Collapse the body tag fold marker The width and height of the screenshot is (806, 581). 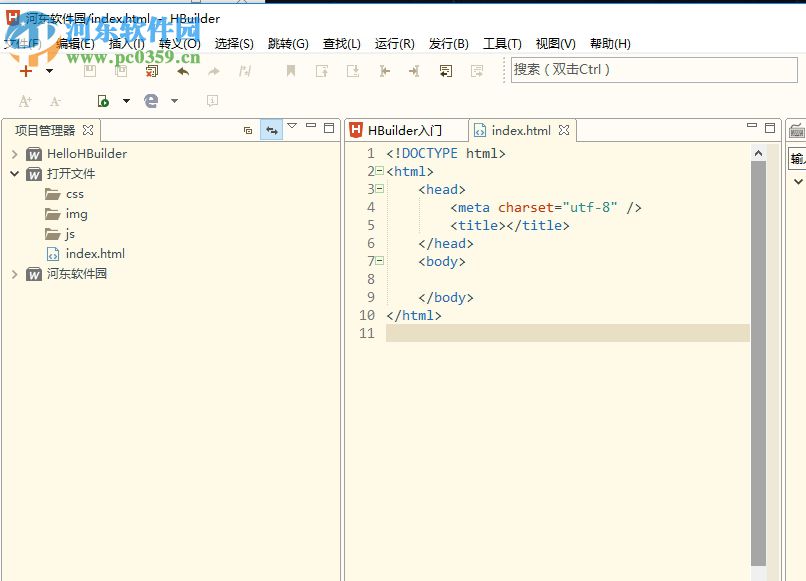379,261
